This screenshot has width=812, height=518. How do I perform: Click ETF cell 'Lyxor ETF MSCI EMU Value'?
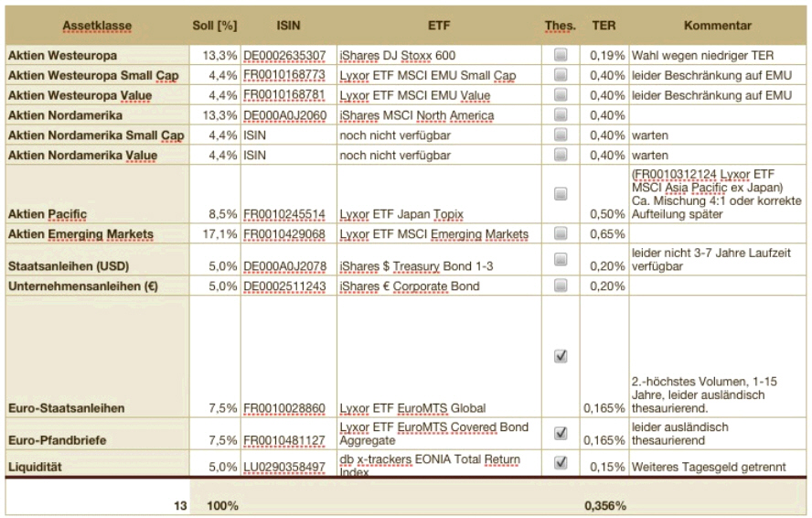439,95
